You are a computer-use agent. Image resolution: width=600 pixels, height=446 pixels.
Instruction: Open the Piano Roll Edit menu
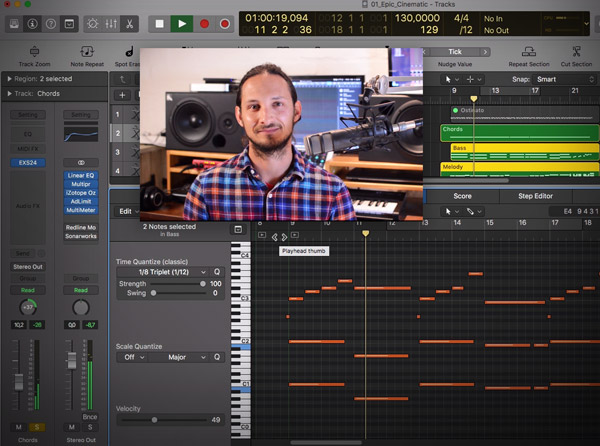(x=128, y=211)
